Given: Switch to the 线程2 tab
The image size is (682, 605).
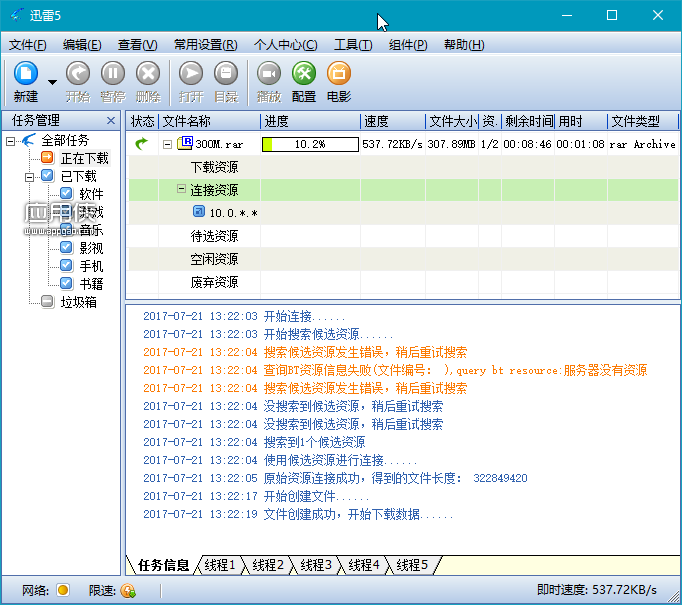Looking at the screenshot, I should click(x=268, y=565).
